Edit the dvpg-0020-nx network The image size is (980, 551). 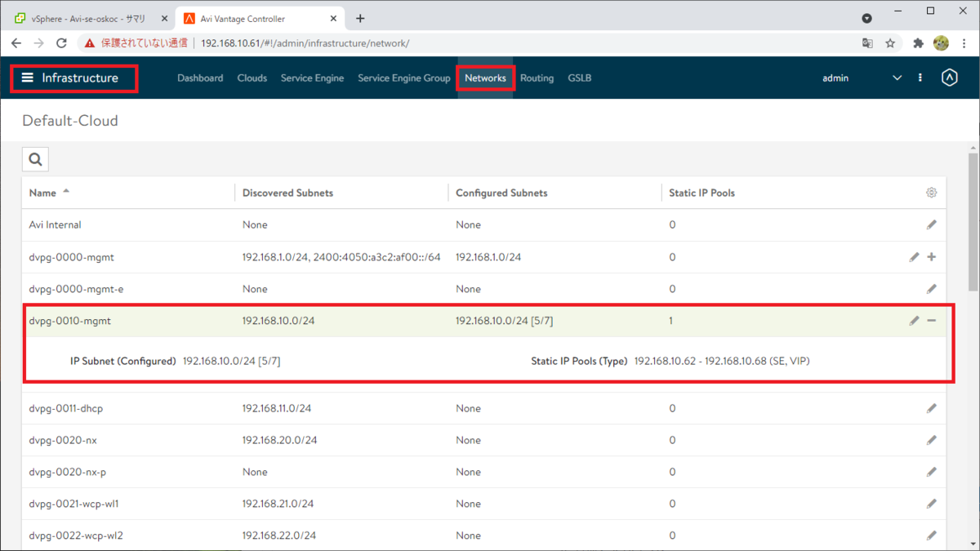point(931,440)
